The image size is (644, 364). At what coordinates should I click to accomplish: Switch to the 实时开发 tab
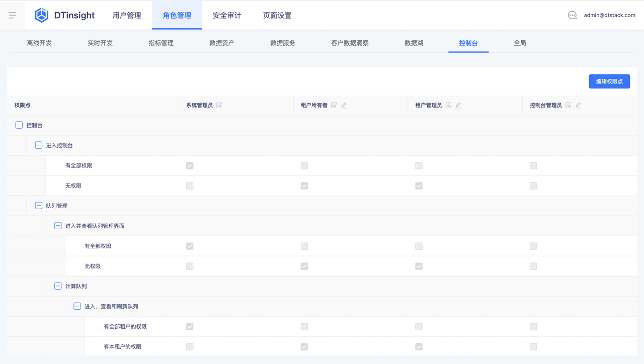[x=100, y=43]
